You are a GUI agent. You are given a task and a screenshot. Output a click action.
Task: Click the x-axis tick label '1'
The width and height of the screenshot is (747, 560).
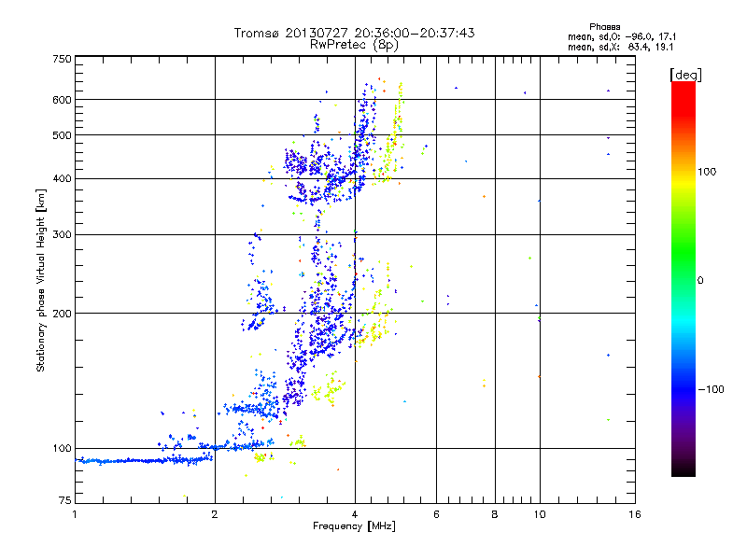click(75, 514)
